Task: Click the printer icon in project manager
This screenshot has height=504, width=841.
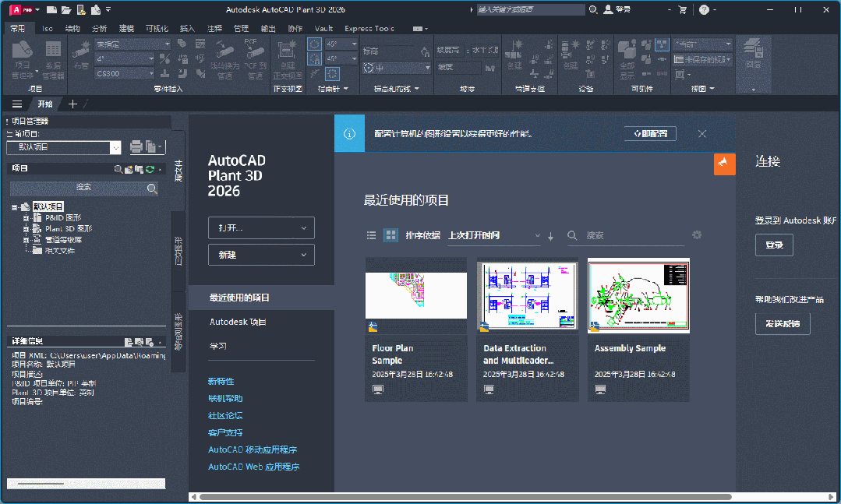Action: coord(136,146)
